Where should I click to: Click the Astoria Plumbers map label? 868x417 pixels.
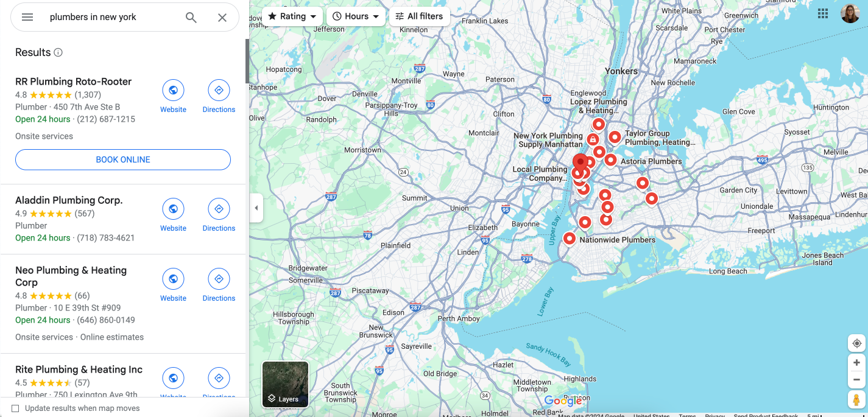[x=651, y=161]
